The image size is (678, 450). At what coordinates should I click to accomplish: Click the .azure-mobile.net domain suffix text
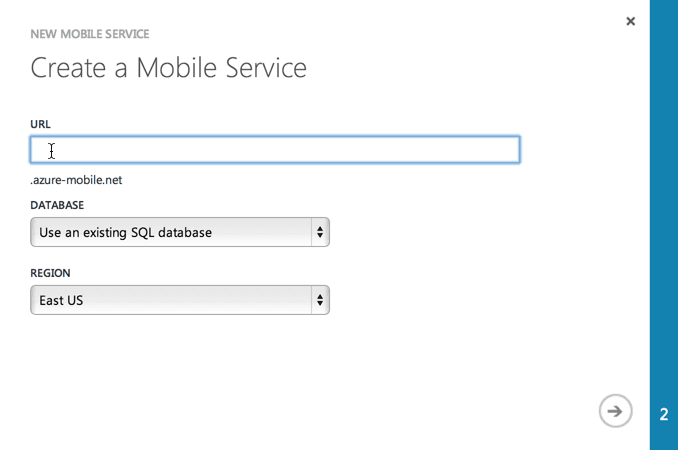pyautogui.click(x=77, y=180)
